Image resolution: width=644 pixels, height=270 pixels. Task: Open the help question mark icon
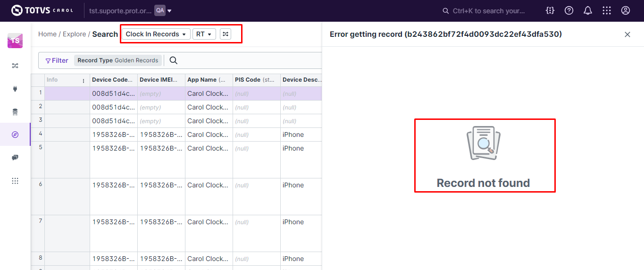tap(569, 10)
